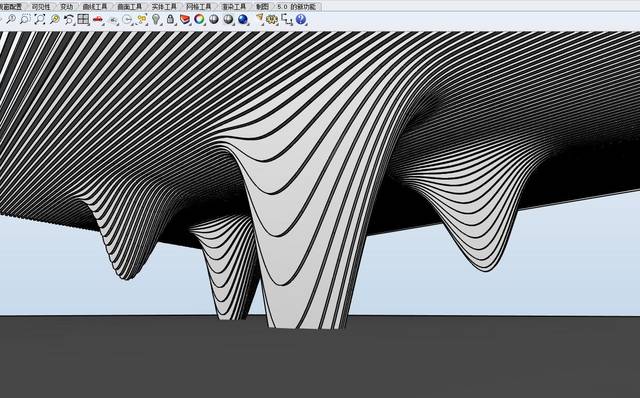
Task: Open the 曲线工具 tab
Action: (x=95, y=7)
